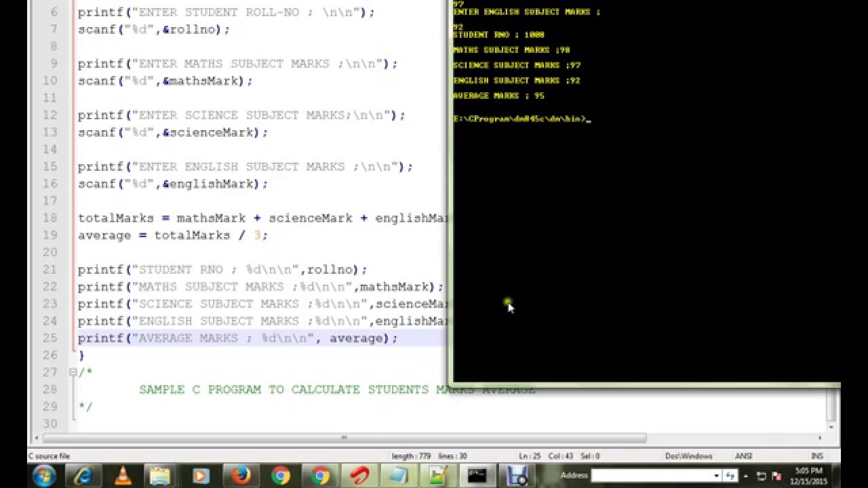The height and width of the screenshot is (488, 868).
Task: Click 'AVERAGE MARKS : 95' in the console window
Action: click(x=498, y=96)
